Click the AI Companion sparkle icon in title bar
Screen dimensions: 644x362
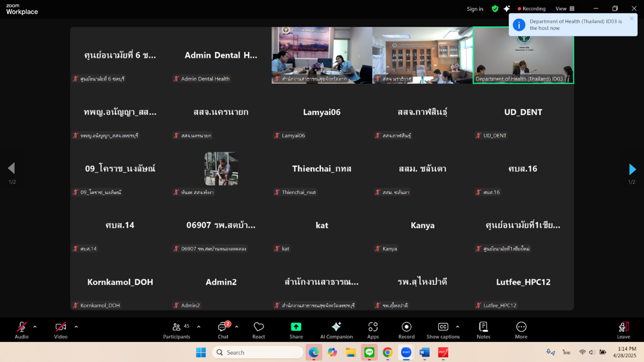pyautogui.click(x=507, y=8)
